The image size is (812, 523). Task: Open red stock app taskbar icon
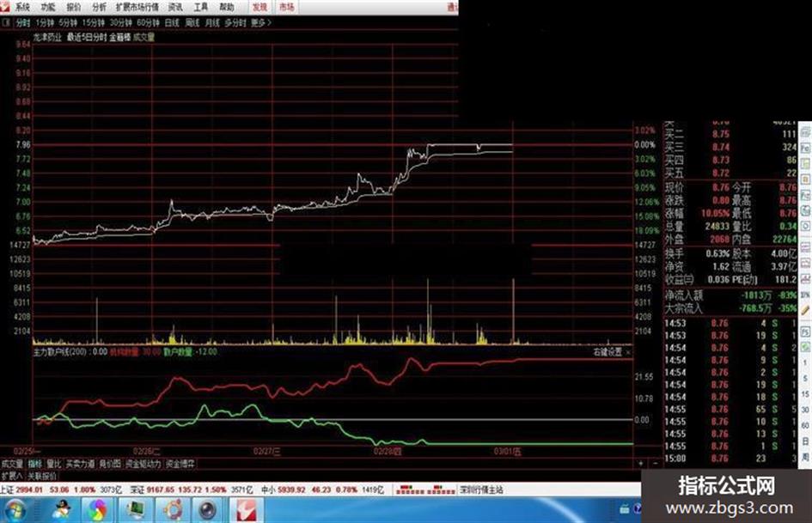(x=246, y=511)
